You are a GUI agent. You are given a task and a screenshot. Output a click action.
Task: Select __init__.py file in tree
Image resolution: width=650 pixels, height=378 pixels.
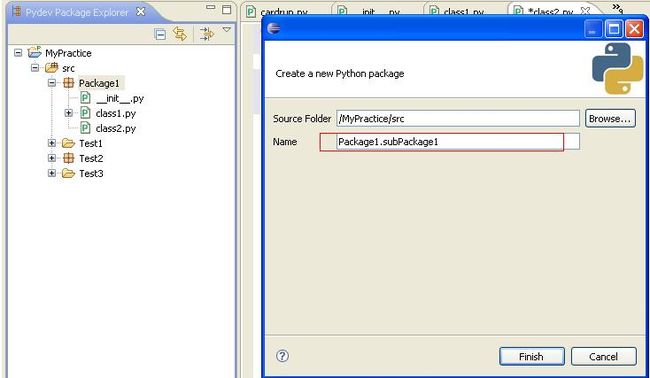pos(119,99)
